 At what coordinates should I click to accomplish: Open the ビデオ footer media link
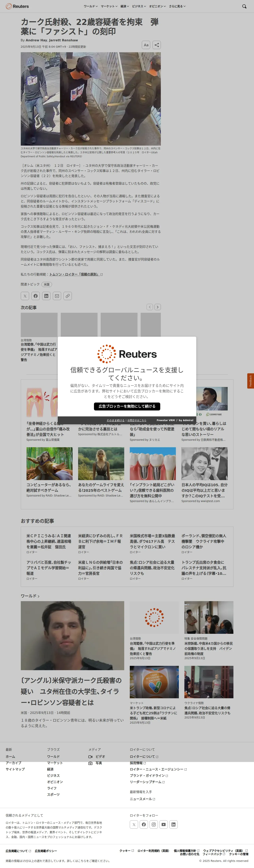[x=97, y=756]
